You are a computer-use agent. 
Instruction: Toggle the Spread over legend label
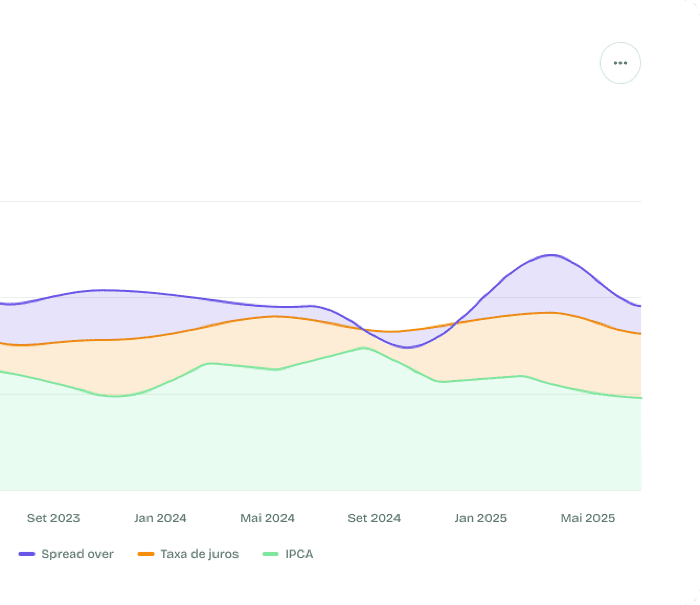point(77,554)
